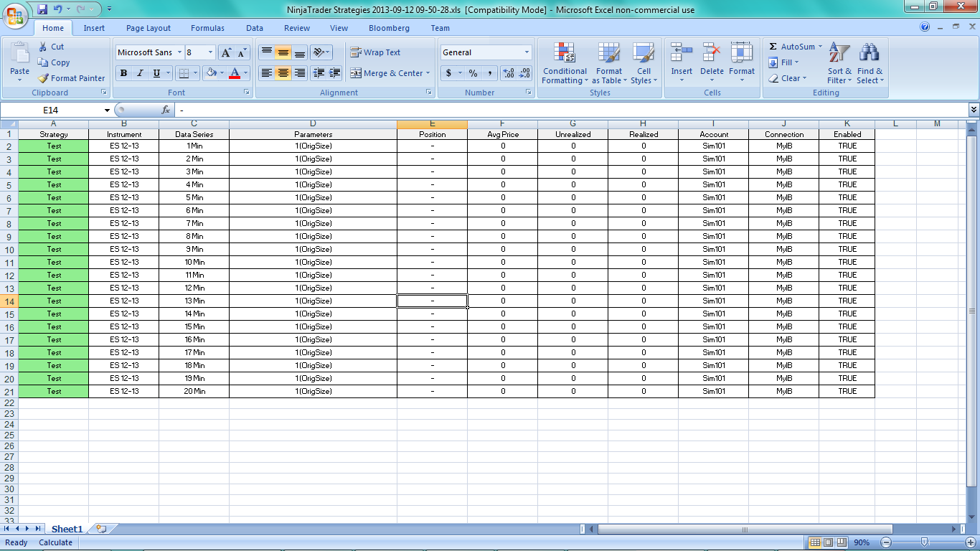This screenshot has height=551, width=980.
Task: Open the Data ribbon tab
Action: [x=255, y=28]
